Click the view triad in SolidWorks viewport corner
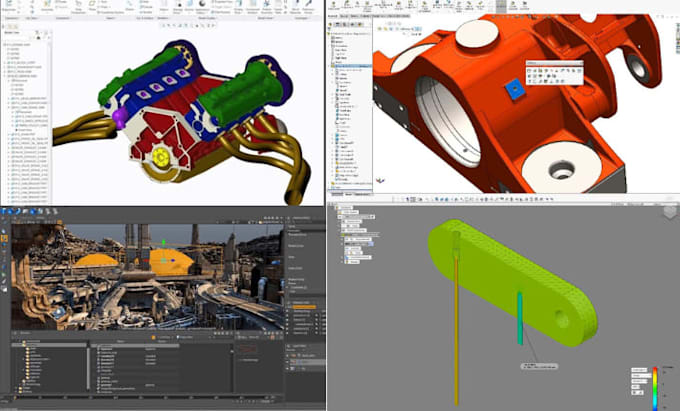 (380, 180)
